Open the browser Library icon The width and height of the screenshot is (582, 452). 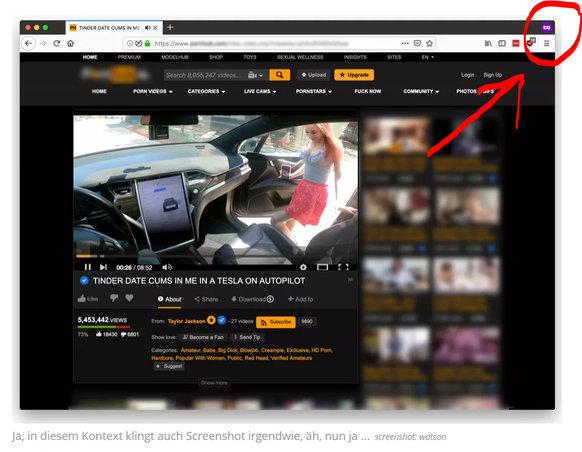(x=488, y=43)
